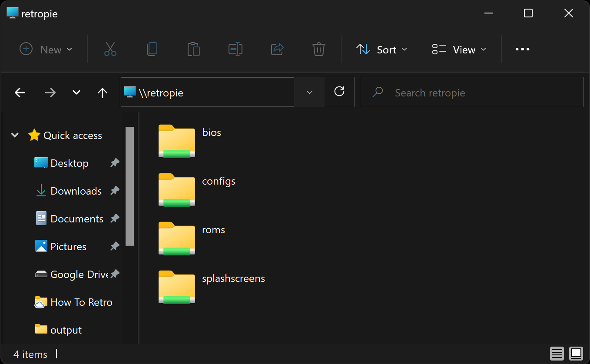Open the New item menu
590x364 pixels.
46,50
